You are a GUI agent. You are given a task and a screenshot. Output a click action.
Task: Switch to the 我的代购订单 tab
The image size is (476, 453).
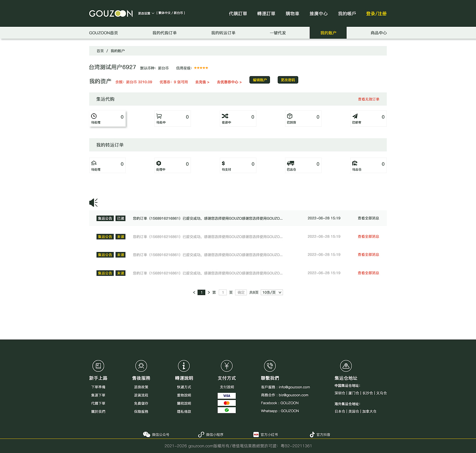[x=164, y=33]
